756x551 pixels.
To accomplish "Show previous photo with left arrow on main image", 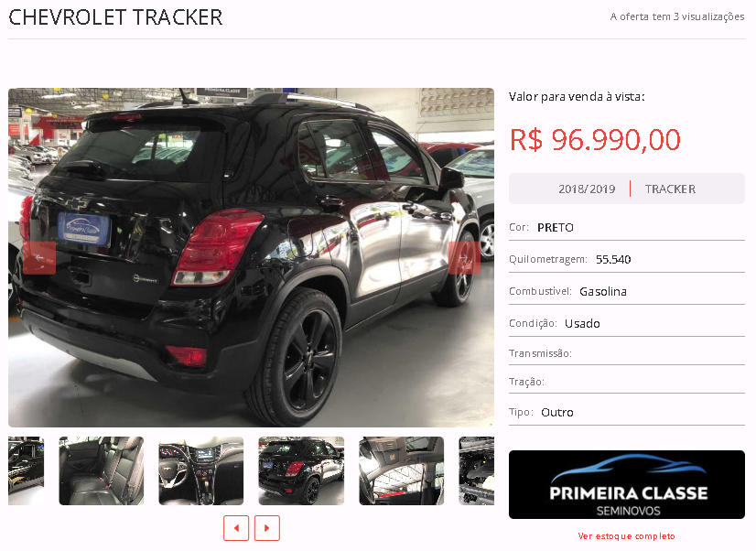I will [39, 258].
